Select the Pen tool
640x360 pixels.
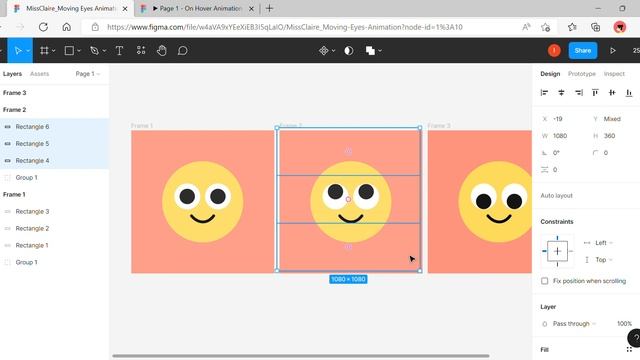[x=94, y=51]
